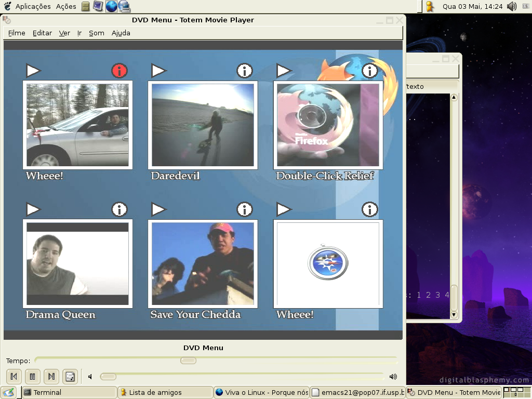Switch to the emacs21@pop07 taskbar window
532x399 pixels.
(x=357, y=393)
